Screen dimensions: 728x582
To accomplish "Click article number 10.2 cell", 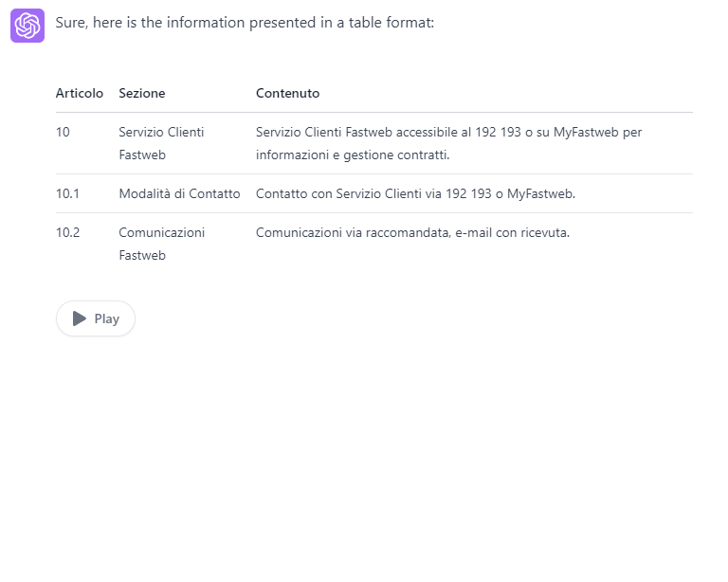I will pyautogui.click(x=68, y=232).
